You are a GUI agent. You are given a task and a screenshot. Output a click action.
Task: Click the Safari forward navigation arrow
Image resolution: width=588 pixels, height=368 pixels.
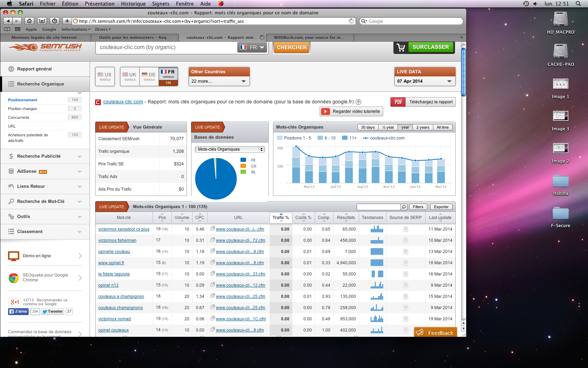click(x=16, y=21)
